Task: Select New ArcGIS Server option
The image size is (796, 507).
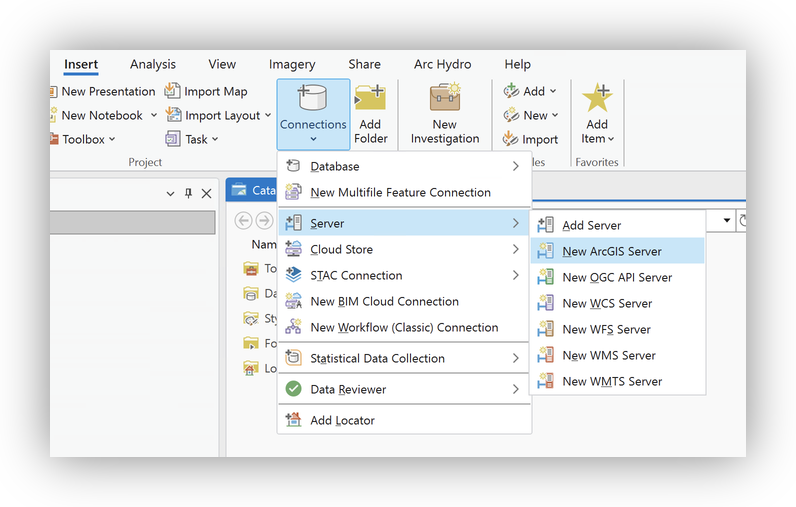Action: [x=611, y=252]
